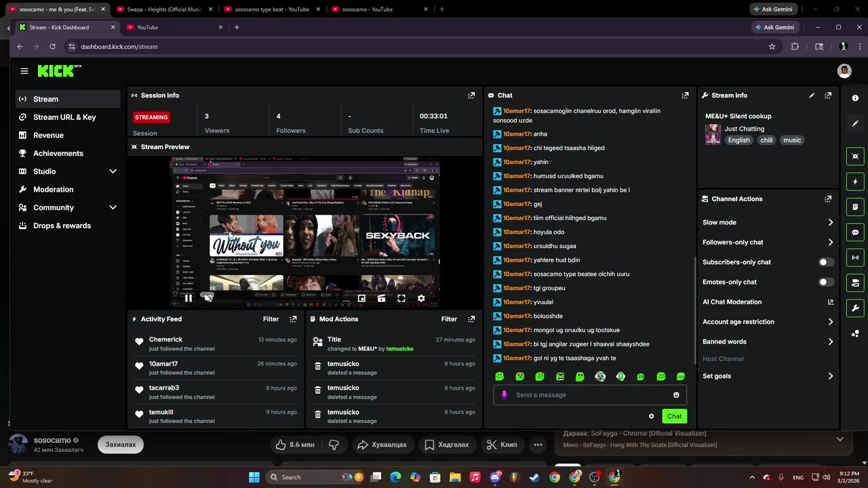Enable picture-in-picture on stream preview
Viewport: 868px width, 488px height.
tap(361, 298)
